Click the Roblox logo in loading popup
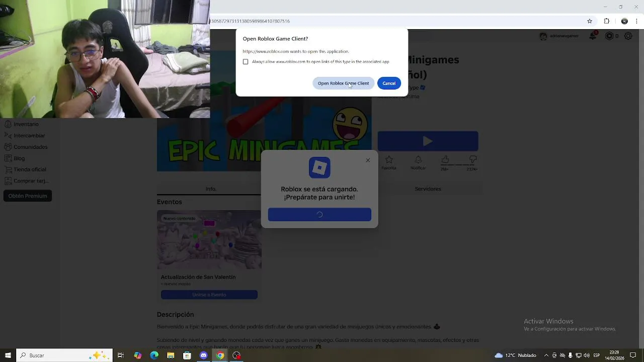 (x=319, y=167)
